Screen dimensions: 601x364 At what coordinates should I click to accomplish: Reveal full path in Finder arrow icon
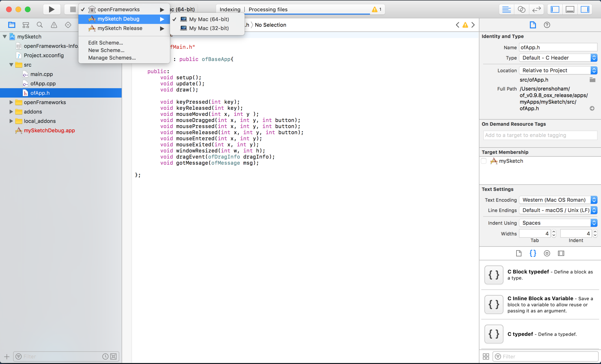tap(592, 108)
